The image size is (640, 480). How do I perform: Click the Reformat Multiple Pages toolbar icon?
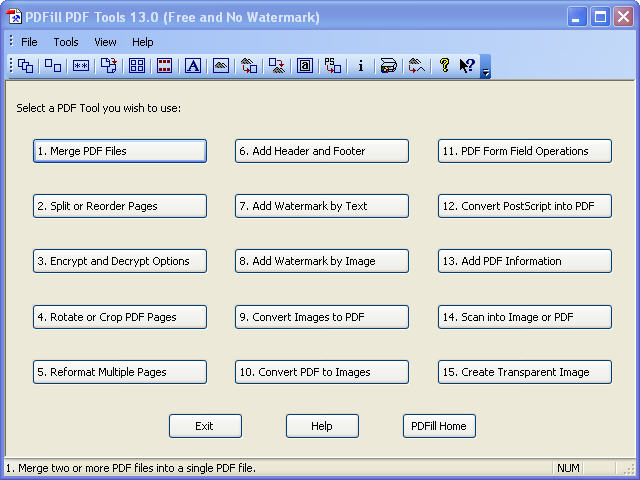(137, 66)
